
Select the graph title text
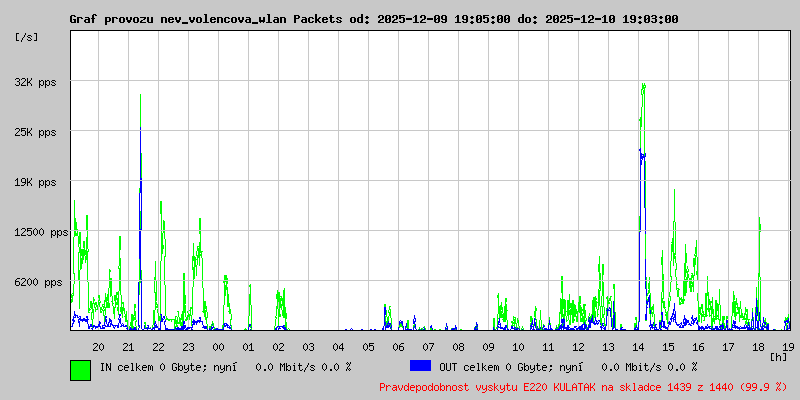[x=374, y=19]
